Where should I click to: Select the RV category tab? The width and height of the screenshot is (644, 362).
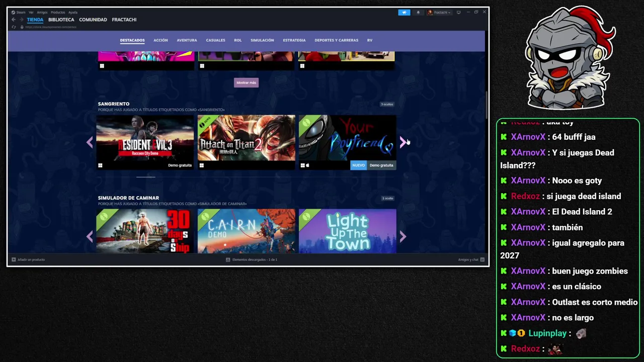tap(370, 40)
